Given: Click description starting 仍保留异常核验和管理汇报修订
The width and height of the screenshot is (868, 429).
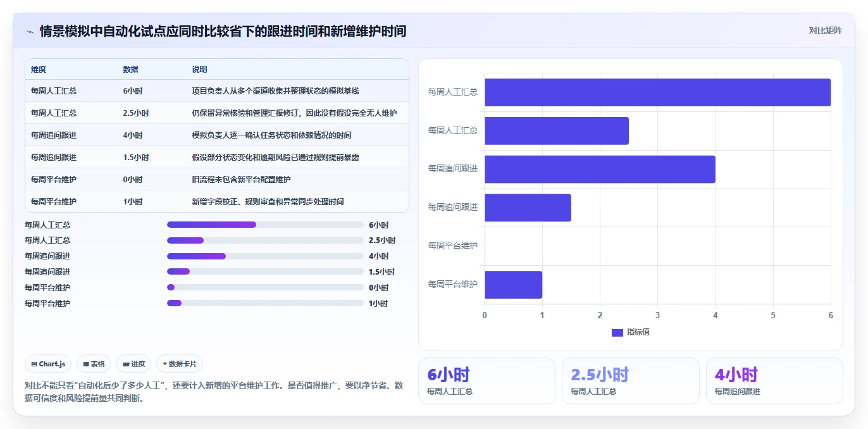Looking at the screenshot, I should point(295,113).
